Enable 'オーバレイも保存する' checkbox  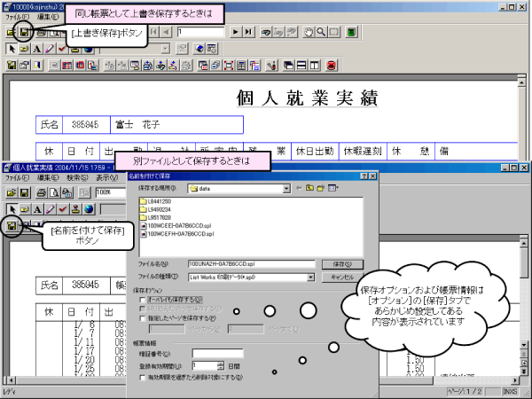(x=143, y=300)
